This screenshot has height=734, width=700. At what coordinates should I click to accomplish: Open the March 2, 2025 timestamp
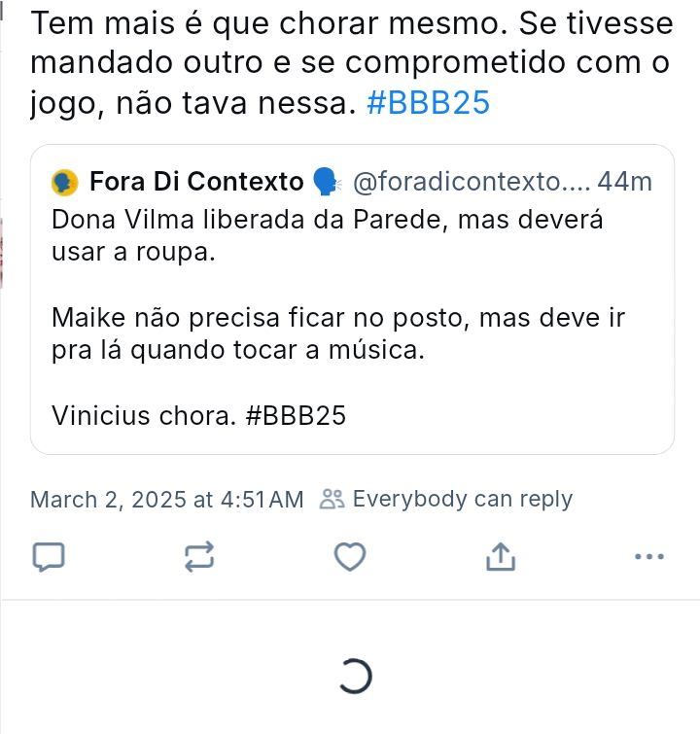[166, 500]
